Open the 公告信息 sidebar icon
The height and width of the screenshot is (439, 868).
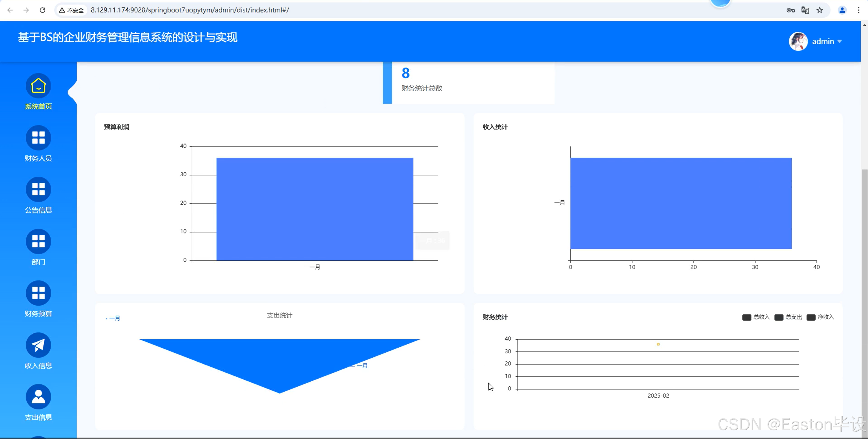tap(38, 189)
